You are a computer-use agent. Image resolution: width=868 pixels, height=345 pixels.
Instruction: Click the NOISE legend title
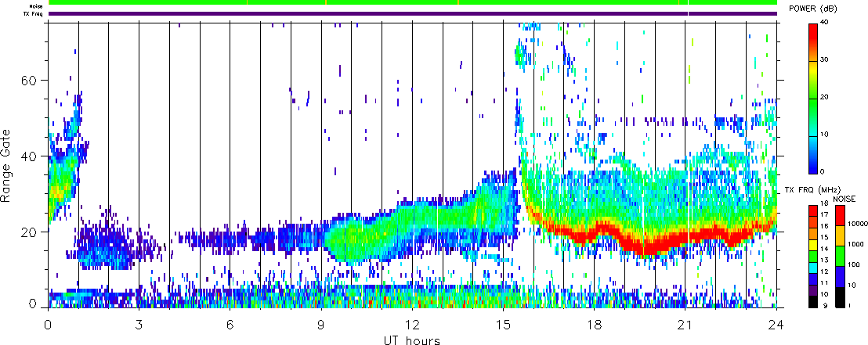click(844, 199)
